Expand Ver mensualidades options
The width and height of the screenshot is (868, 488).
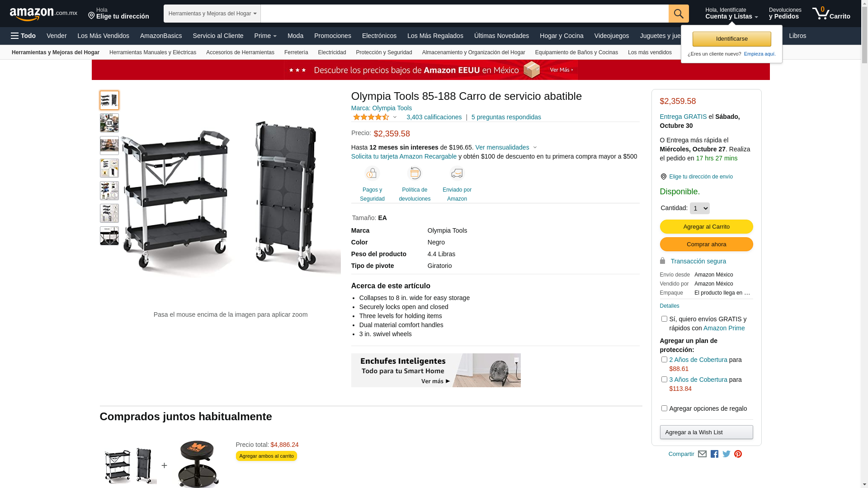click(506, 147)
